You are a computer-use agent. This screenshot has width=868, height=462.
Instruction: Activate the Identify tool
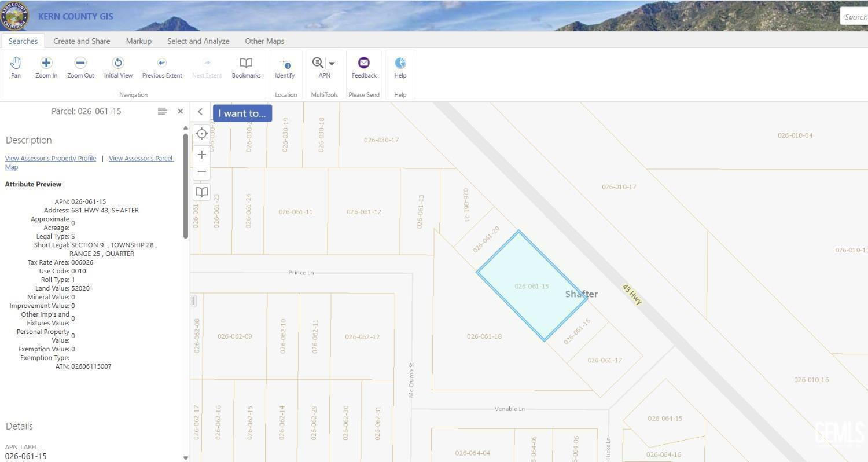click(285, 67)
